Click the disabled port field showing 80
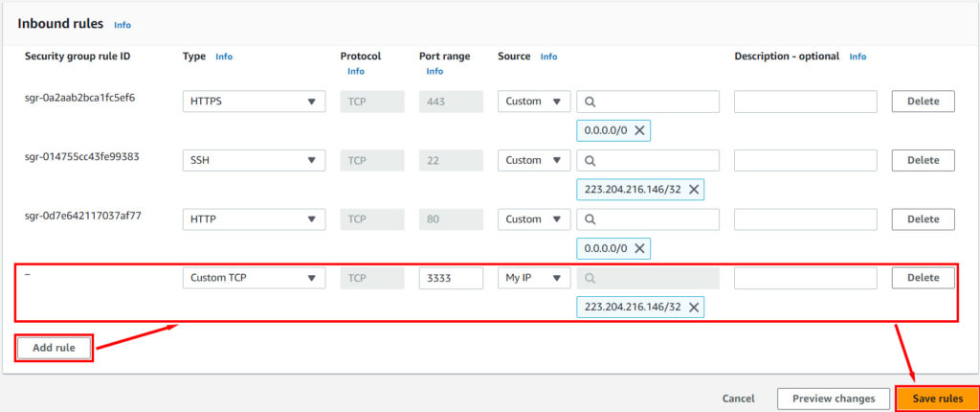The height and width of the screenshot is (412, 980). (x=451, y=219)
